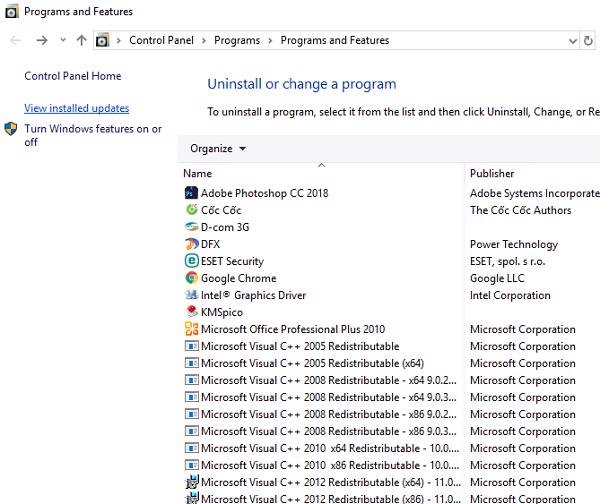
Task: Click the KMSpico program icon
Action: coord(192,312)
